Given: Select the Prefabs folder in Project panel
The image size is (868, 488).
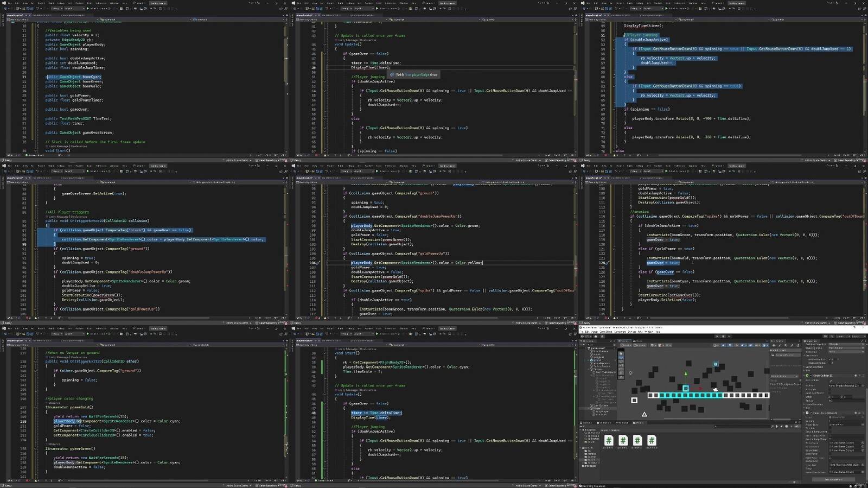Looking at the screenshot, I should point(591,454).
